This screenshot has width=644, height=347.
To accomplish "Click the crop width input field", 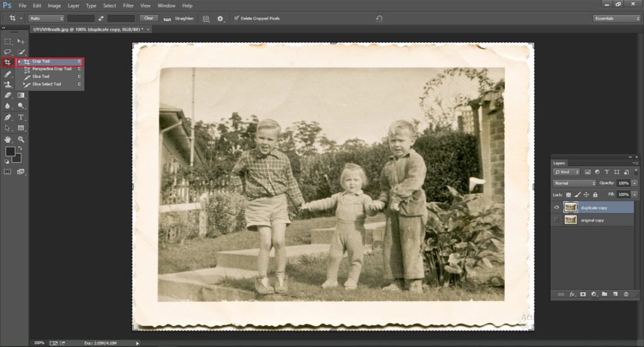I will click(80, 18).
